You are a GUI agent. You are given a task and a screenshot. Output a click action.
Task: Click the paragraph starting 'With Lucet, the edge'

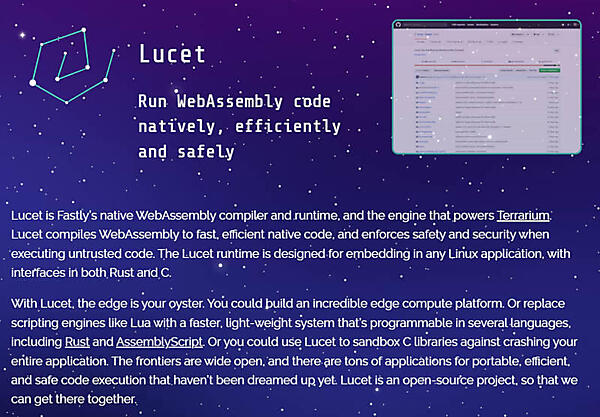(294, 351)
